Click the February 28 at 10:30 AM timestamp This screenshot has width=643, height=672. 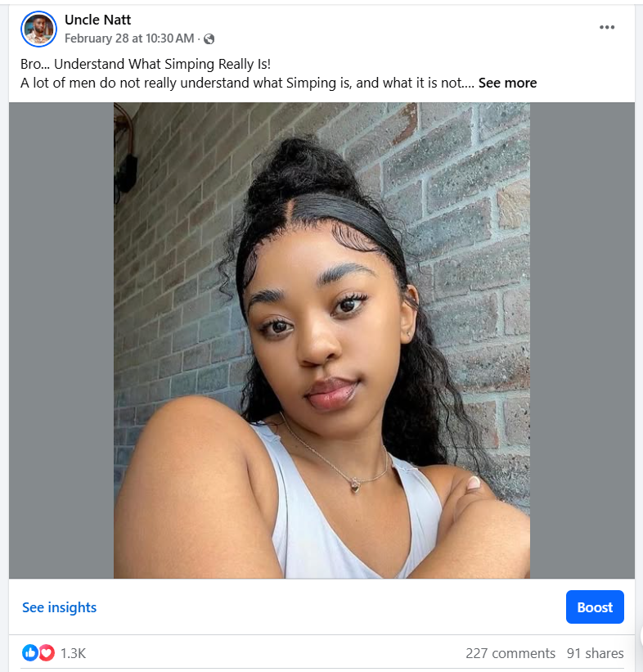pyautogui.click(x=129, y=38)
